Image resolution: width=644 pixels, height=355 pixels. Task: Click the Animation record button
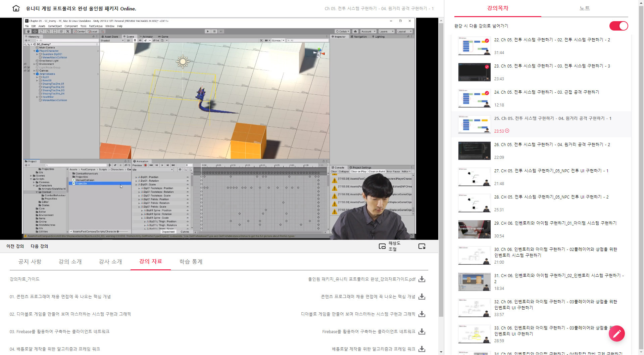(x=145, y=165)
